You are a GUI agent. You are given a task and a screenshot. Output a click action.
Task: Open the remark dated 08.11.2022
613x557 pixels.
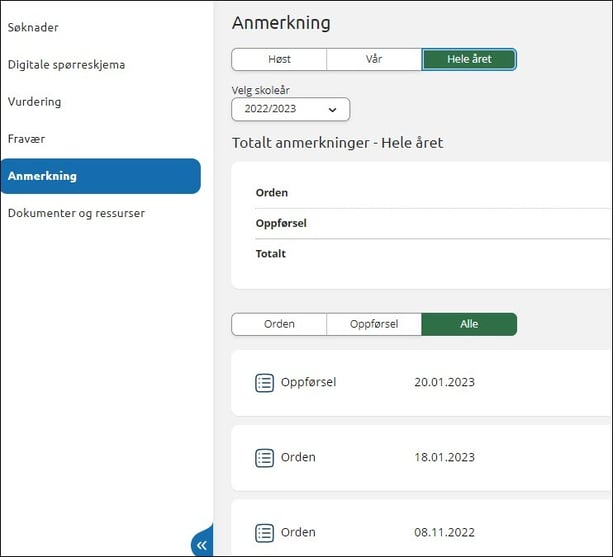click(x=444, y=532)
